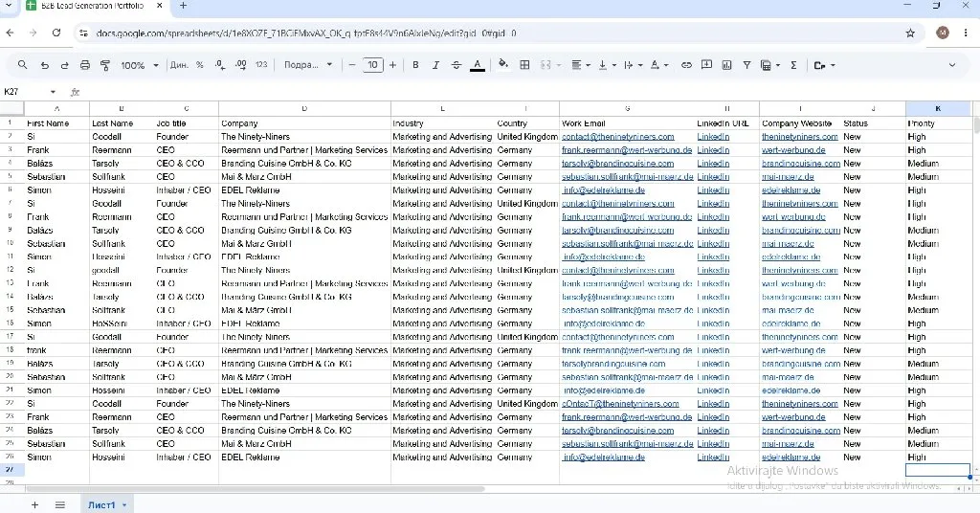
Task: Open the 123 more formats menu
Action: (x=261, y=65)
